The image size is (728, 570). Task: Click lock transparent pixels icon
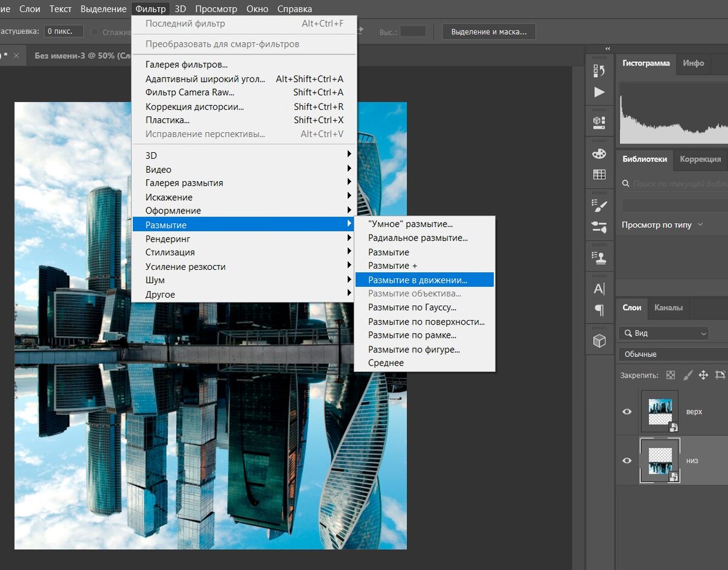pos(670,375)
